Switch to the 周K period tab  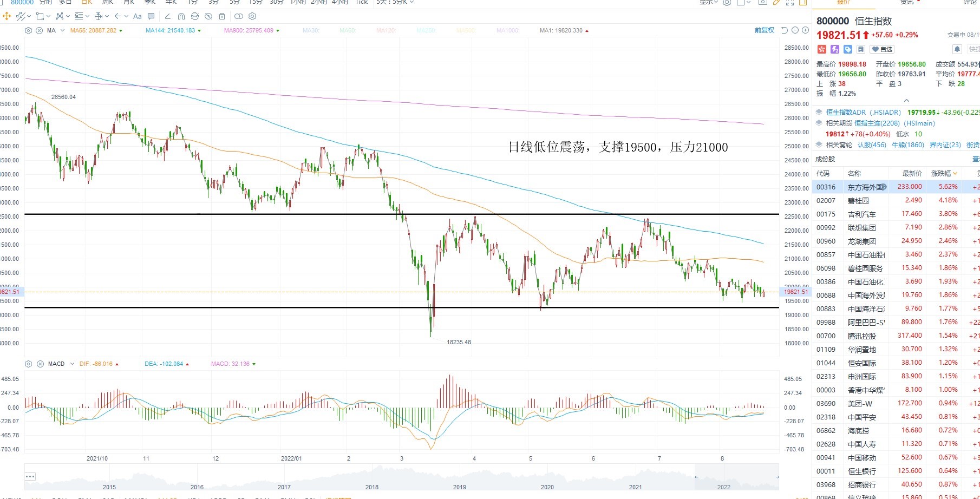point(107,2)
